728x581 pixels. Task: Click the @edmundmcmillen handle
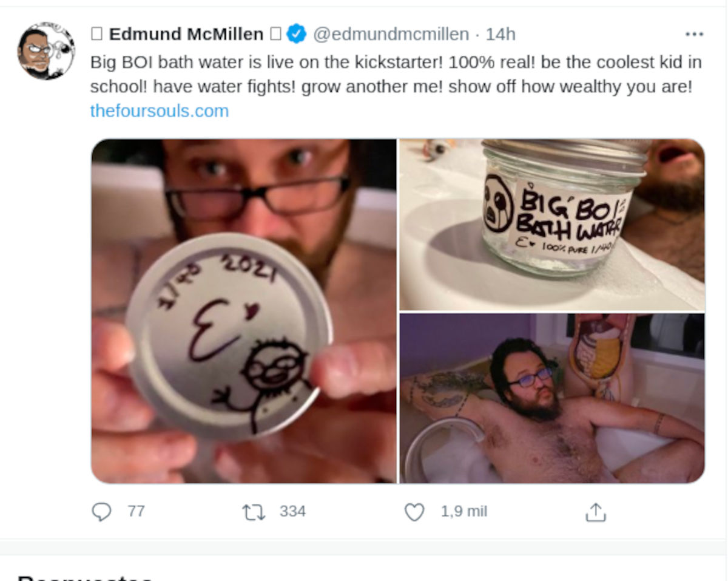pyautogui.click(x=391, y=34)
